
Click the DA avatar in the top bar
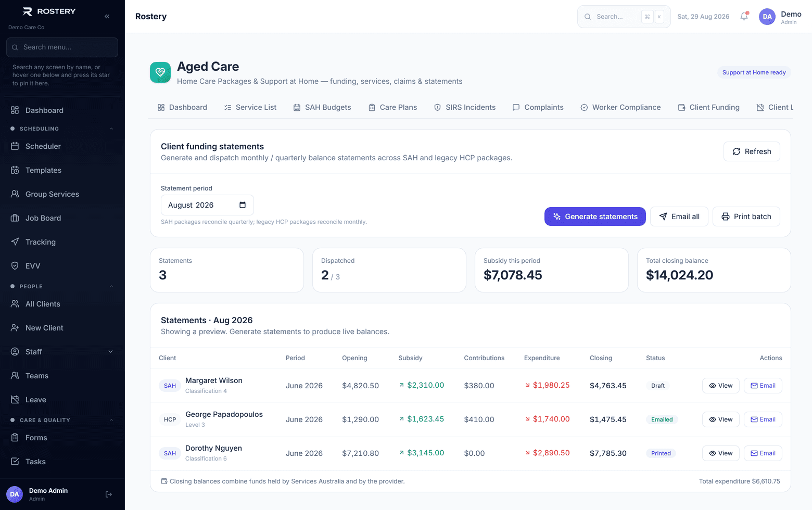(x=767, y=17)
